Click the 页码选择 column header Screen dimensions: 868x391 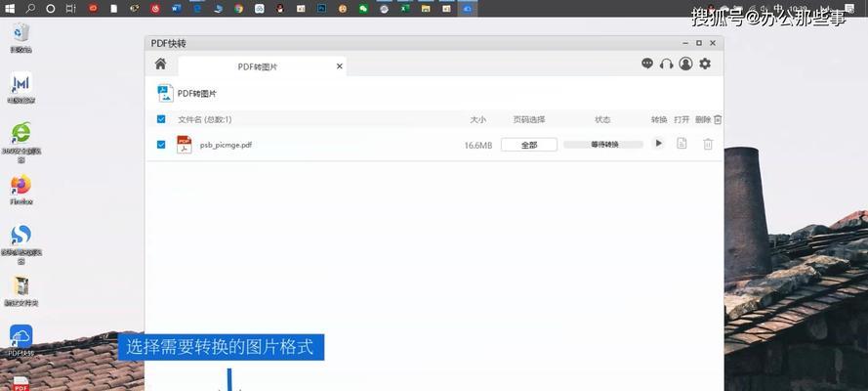point(529,119)
